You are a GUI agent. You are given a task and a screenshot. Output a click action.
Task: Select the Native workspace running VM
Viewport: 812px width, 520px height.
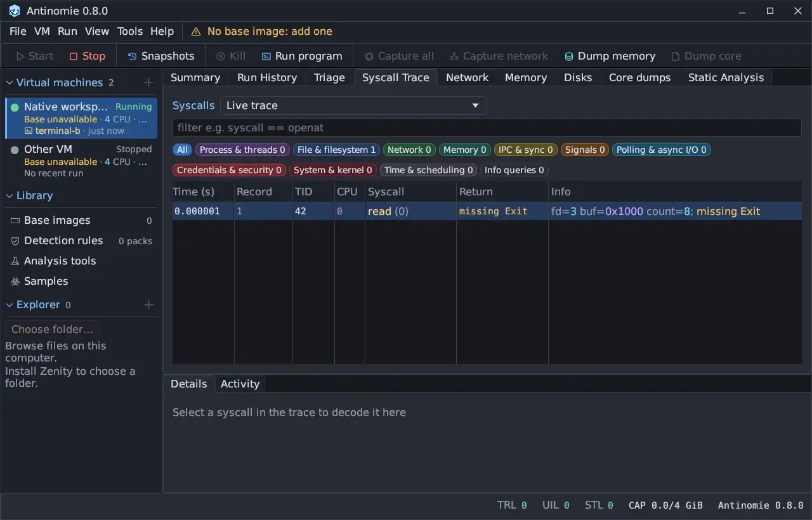[81, 118]
